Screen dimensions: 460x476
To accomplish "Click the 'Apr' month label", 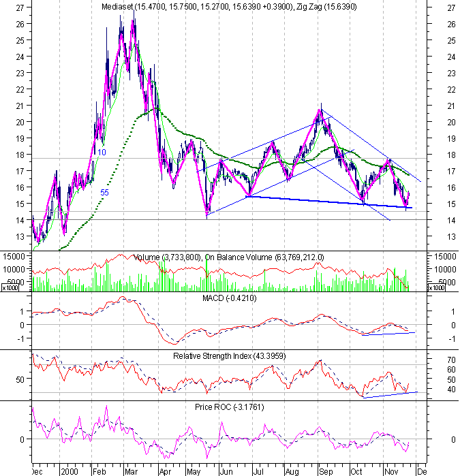I will [166, 472].
